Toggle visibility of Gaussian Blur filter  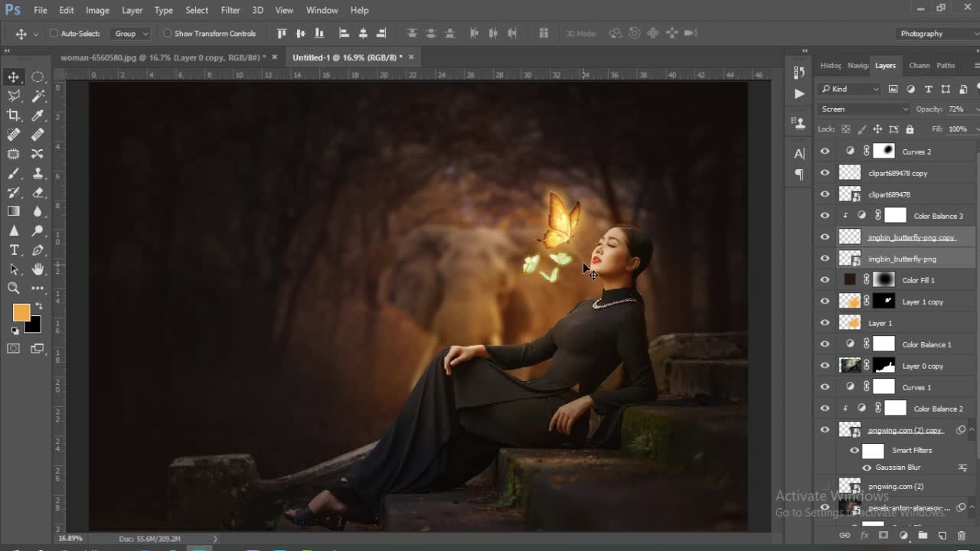(x=867, y=468)
